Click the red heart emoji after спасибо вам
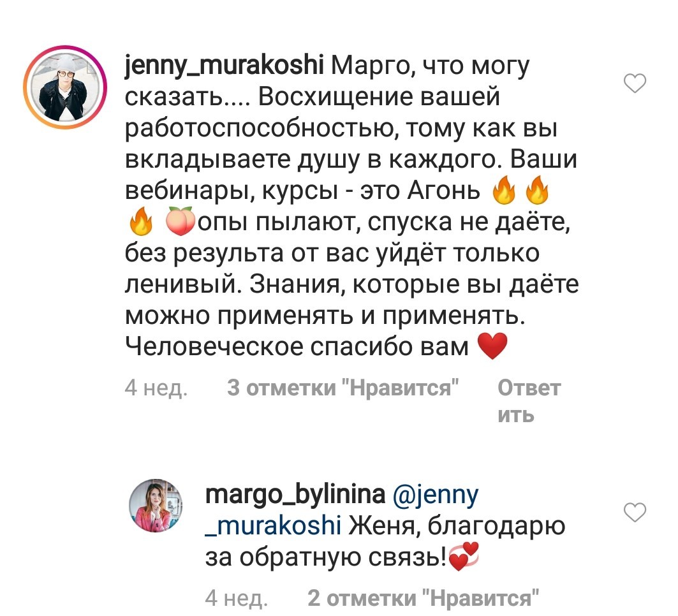Viewport: 678px width, 616px height. (x=492, y=346)
